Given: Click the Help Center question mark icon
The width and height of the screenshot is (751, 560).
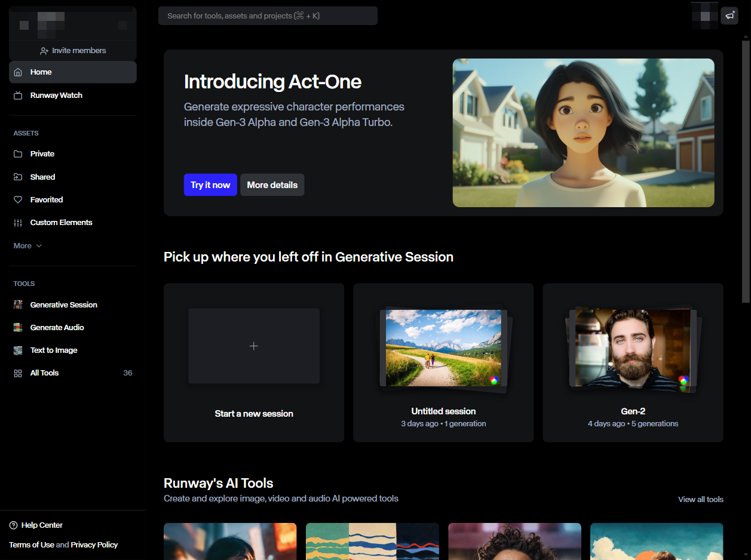Looking at the screenshot, I should pos(13,525).
